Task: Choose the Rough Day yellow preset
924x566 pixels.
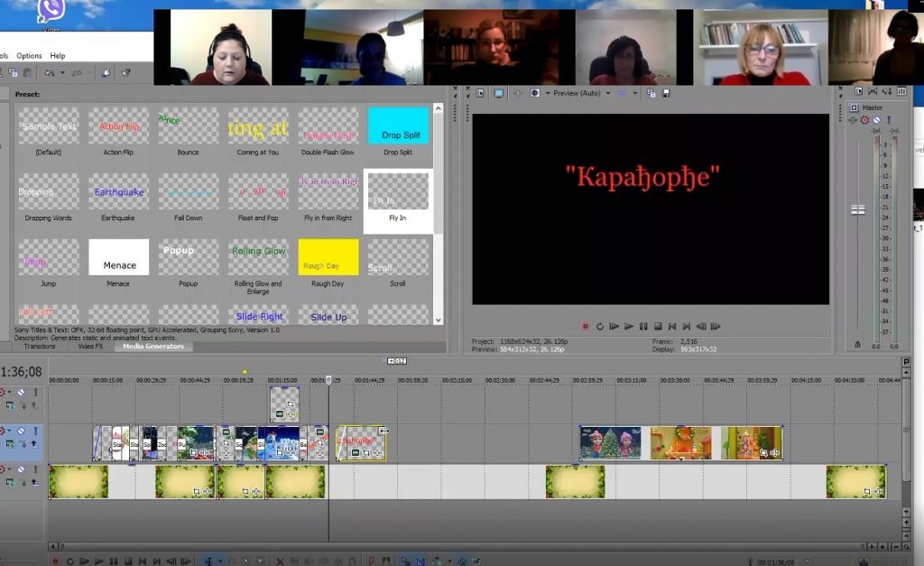Action: click(x=328, y=257)
